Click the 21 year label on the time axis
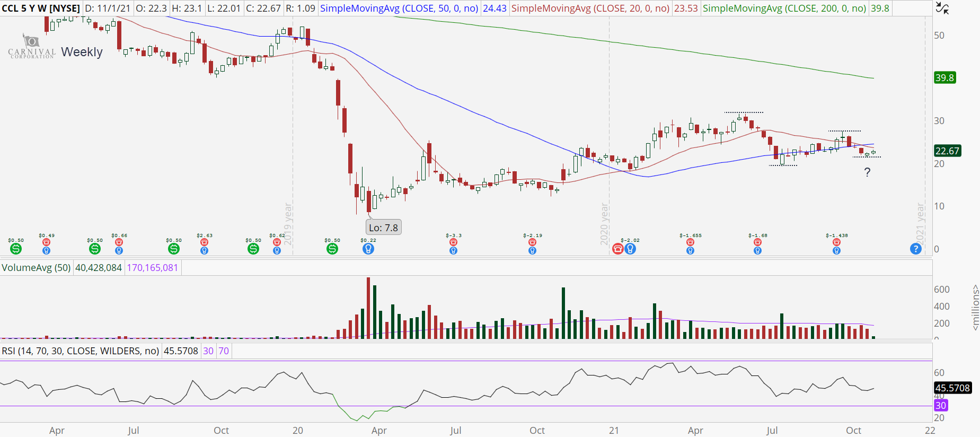The image size is (980, 437). (614, 431)
